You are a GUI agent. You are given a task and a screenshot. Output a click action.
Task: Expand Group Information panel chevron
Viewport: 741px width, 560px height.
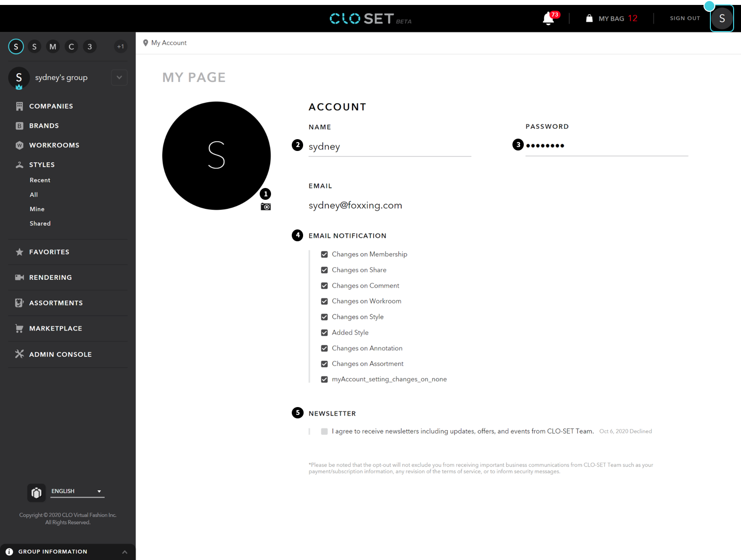tap(125, 552)
